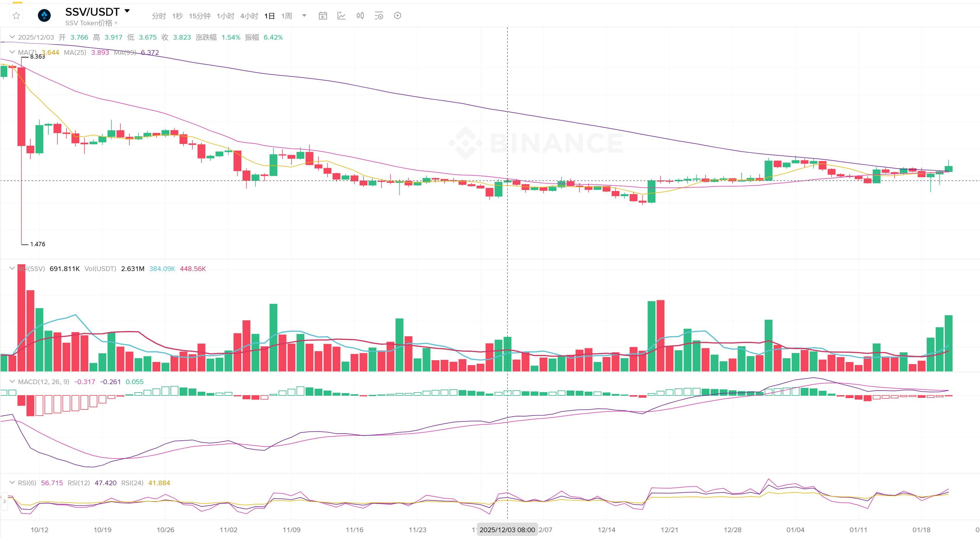Viewport: 980px width, 538px height.
Task: Open the technical indicators line chart icon
Action: 341,16
